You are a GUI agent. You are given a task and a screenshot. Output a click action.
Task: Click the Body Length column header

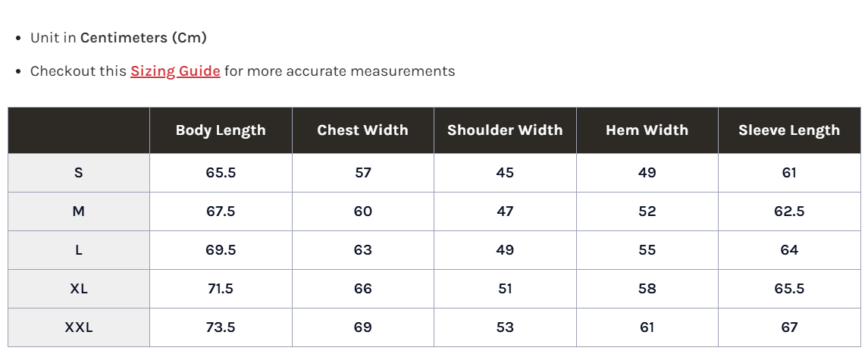click(x=221, y=130)
